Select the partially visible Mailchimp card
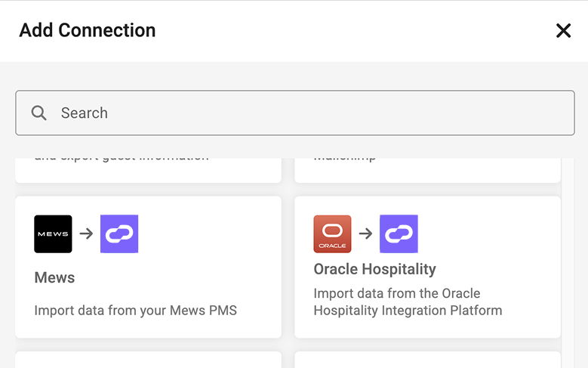 [427, 169]
